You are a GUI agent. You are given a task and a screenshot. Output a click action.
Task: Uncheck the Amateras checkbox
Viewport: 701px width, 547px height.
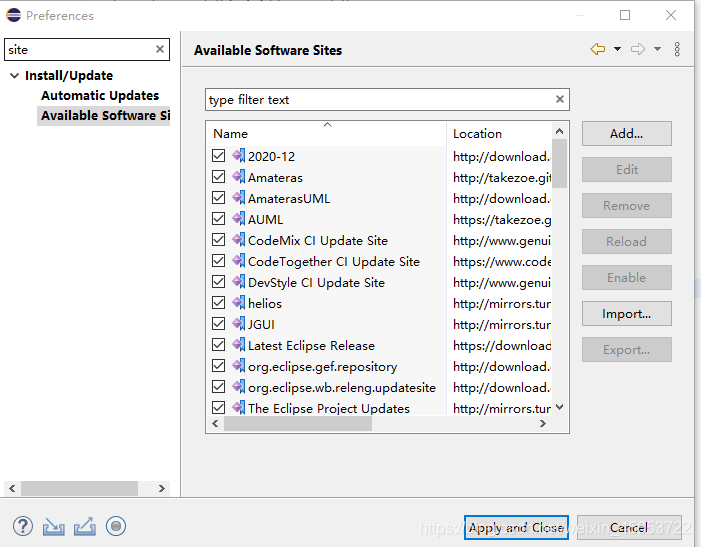tap(218, 177)
